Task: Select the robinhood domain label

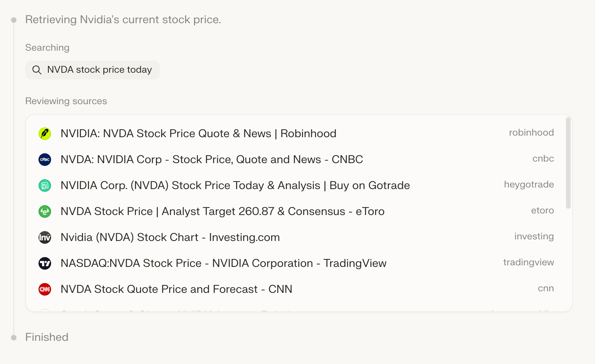Action: pyautogui.click(x=531, y=133)
